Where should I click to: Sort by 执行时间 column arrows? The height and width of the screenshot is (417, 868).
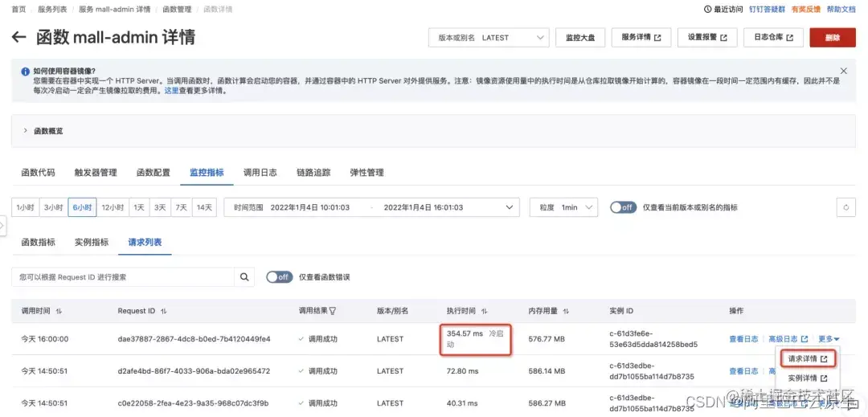485,312
